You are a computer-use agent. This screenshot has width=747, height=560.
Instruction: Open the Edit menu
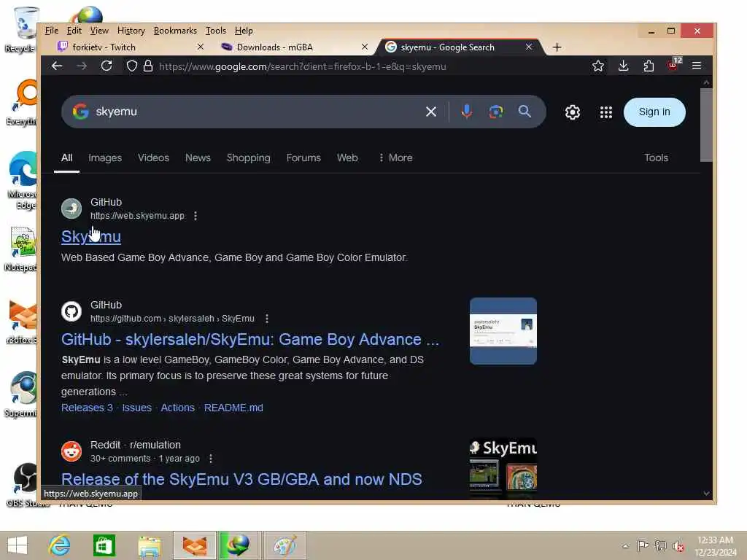coord(74,31)
